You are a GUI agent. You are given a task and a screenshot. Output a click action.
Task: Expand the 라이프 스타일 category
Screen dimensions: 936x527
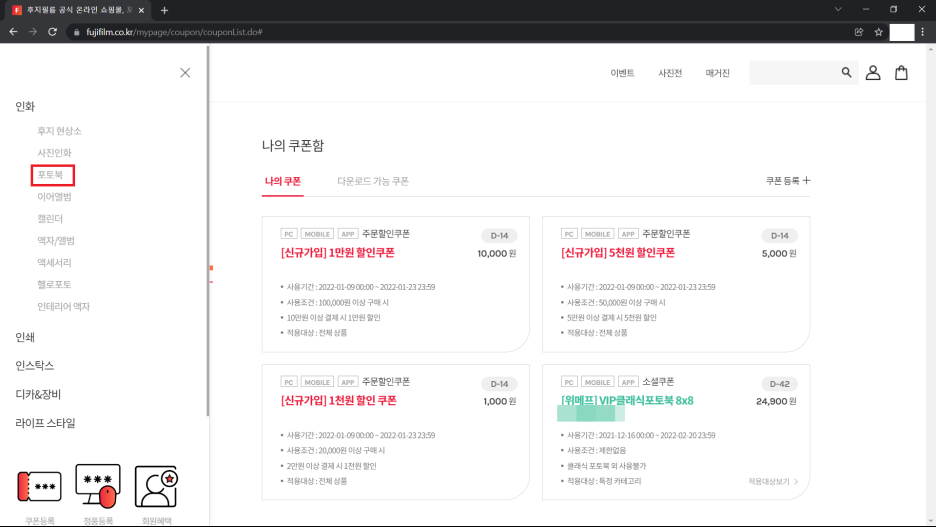pyautogui.click(x=45, y=423)
